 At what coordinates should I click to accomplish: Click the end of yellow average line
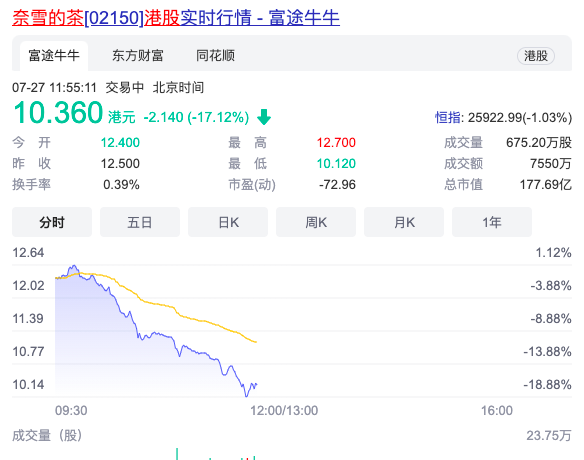pos(256,342)
